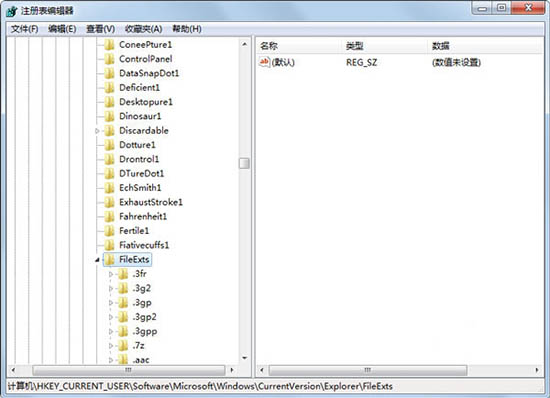Expand the .3g2 subkey
The height and width of the screenshot is (398, 550).
click(x=111, y=289)
